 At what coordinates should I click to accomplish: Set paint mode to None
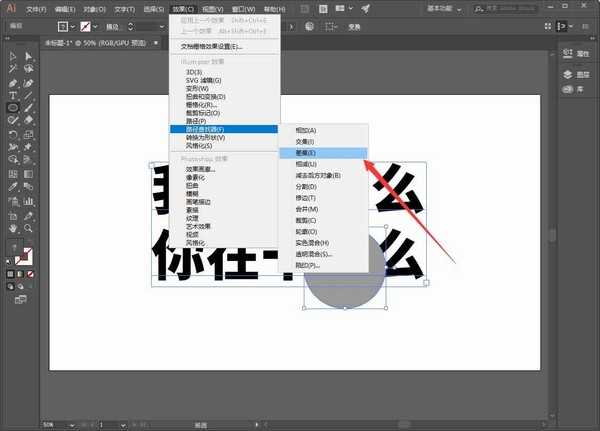click(x=30, y=274)
